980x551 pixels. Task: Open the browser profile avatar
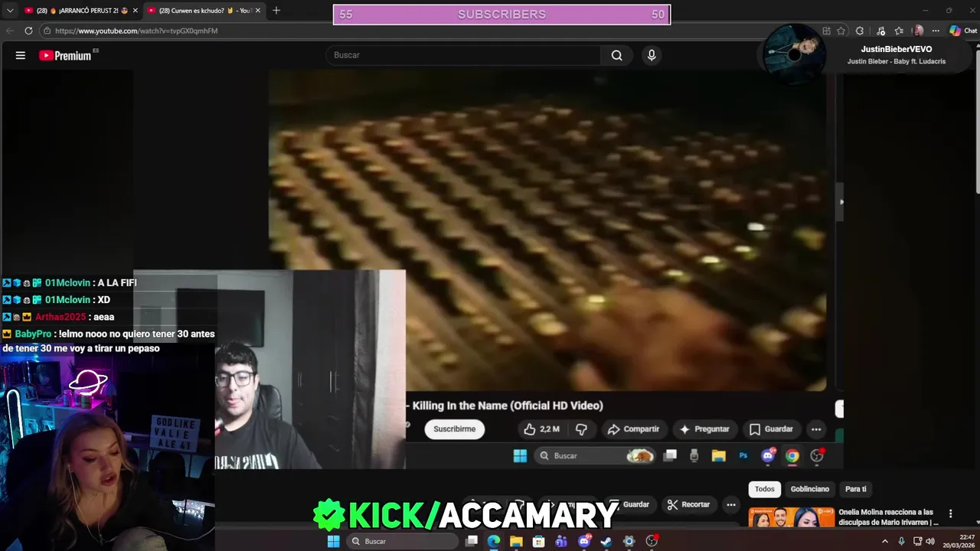click(918, 31)
